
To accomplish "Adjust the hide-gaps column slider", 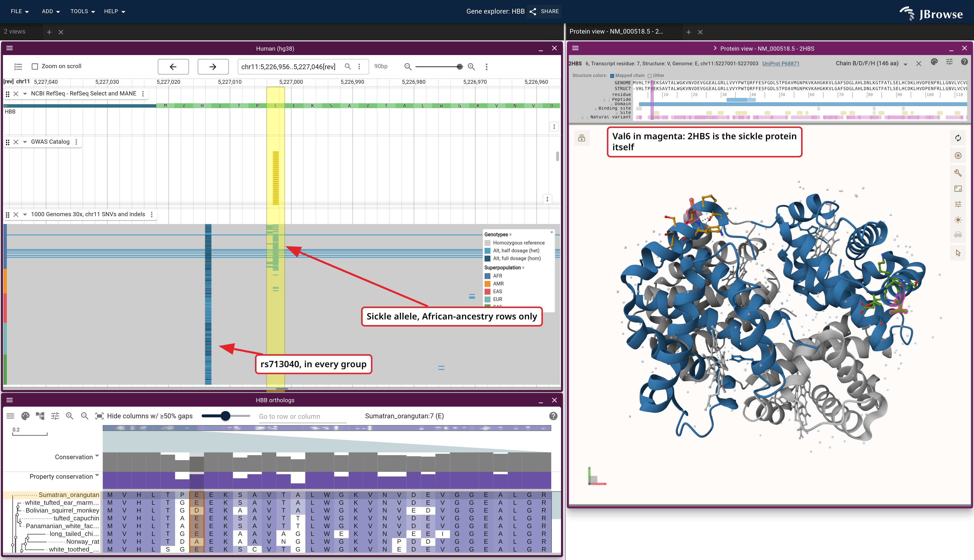I will 226,416.
